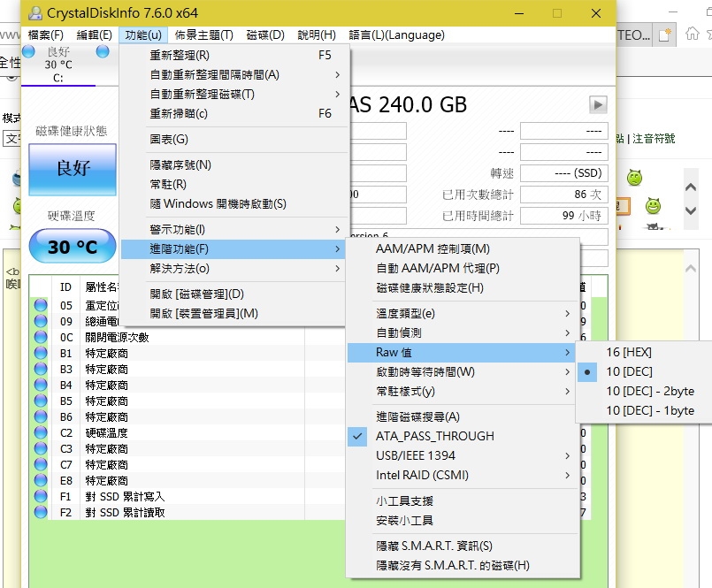
Task: Open 開啟 [裝置管理員](M) entry
Action: pos(234,314)
